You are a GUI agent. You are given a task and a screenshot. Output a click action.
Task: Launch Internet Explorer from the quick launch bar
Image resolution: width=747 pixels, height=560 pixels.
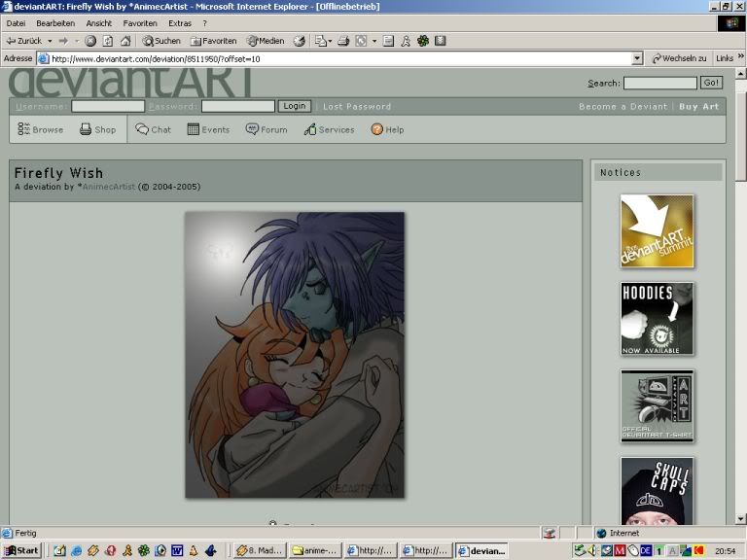click(76, 551)
